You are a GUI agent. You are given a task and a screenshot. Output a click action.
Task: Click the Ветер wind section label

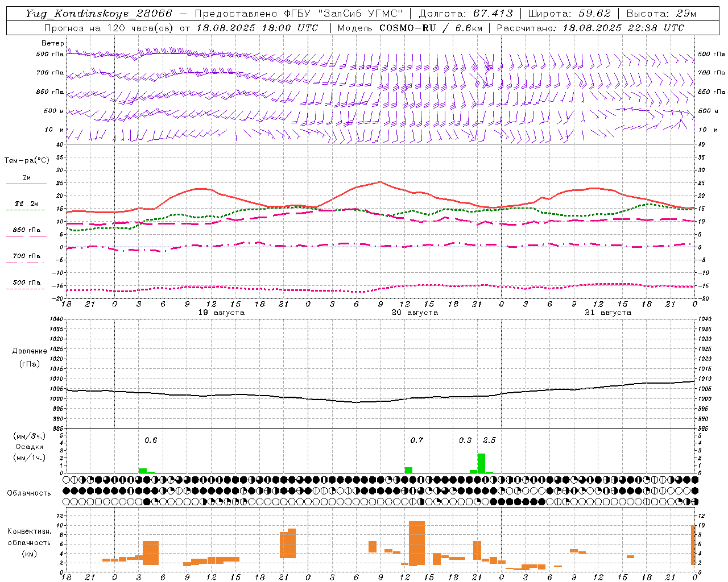coord(52,43)
